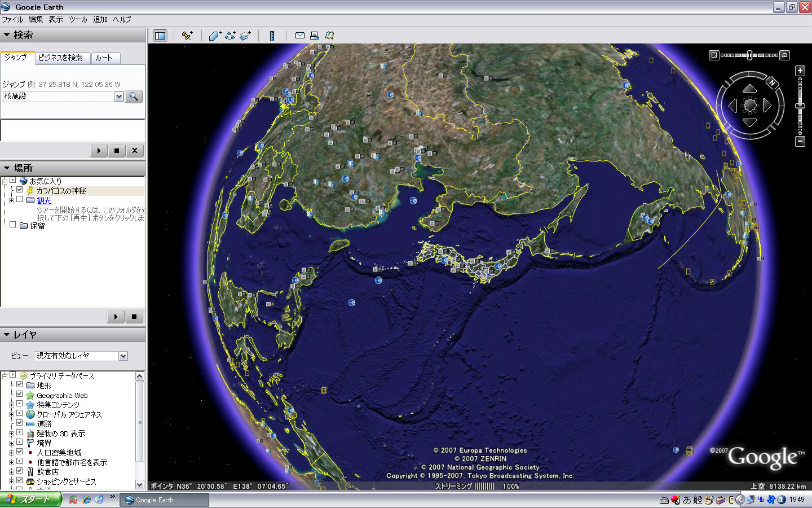Show hidden system tray icons arrow
Image resolution: width=812 pixels, height=508 pixels.
[740, 500]
